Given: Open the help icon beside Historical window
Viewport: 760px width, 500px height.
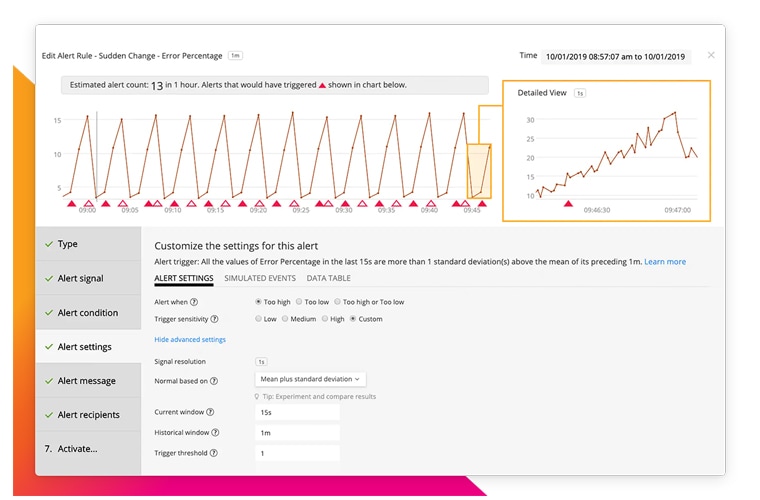Looking at the screenshot, I should (215, 432).
